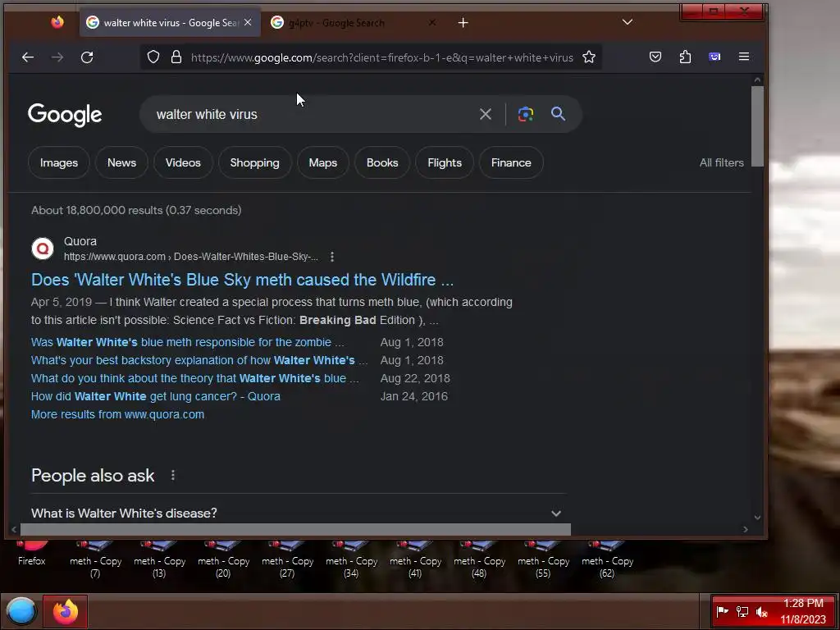Click the Google logo

[x=65, y=115]
